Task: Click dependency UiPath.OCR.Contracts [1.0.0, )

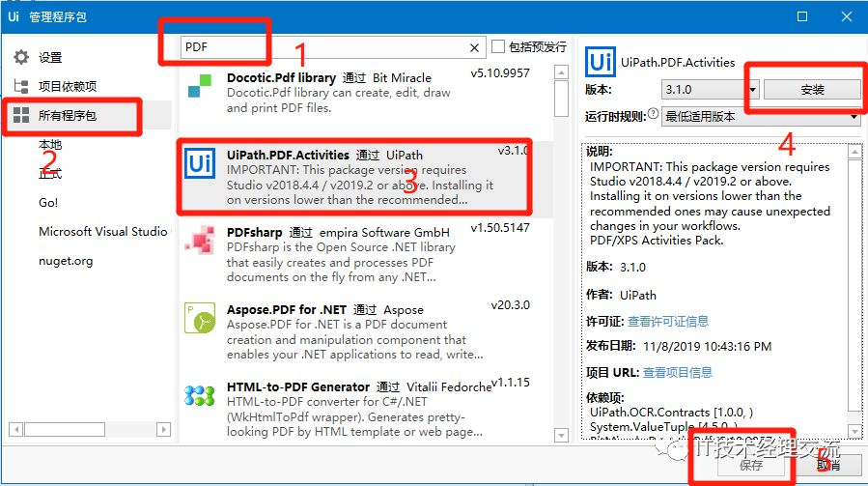Action: point(671,413)
